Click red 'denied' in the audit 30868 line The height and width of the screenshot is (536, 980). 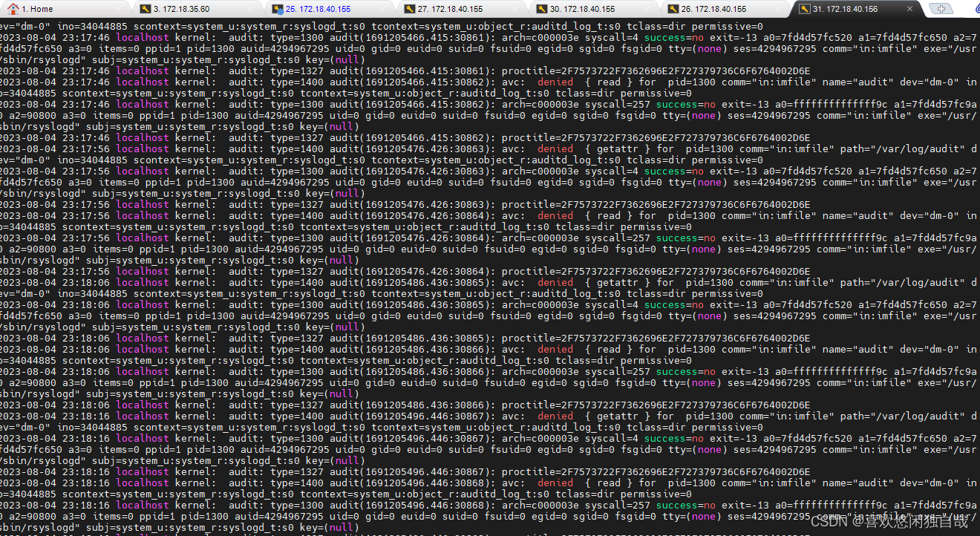[555, 483]
